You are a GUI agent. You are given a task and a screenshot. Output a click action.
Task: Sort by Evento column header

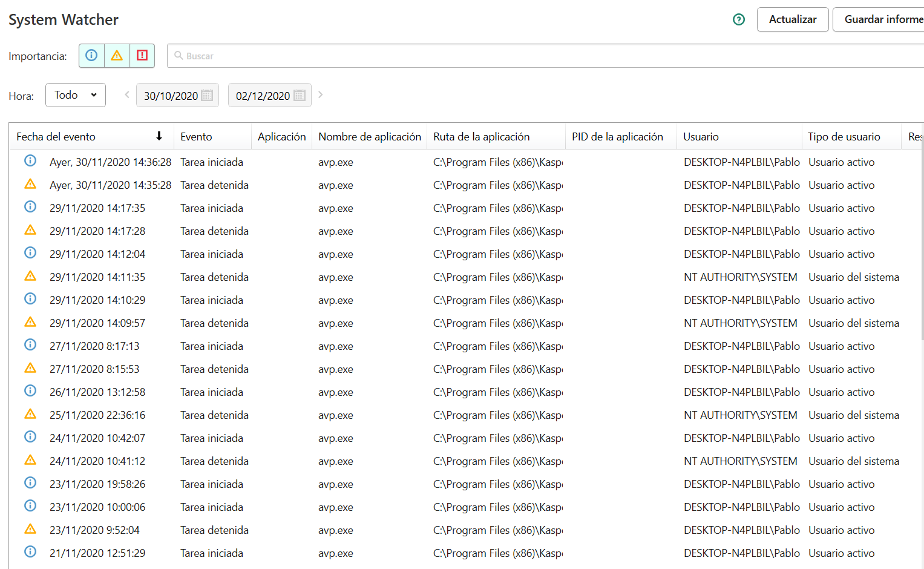click(196, 137)
